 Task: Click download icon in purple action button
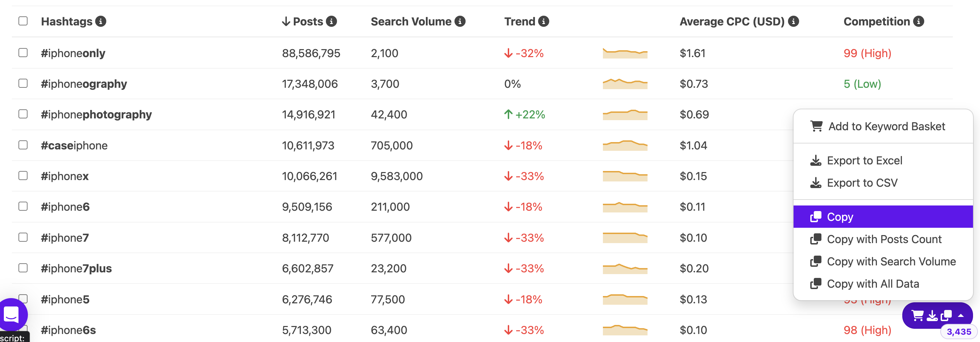coord(932,316)
